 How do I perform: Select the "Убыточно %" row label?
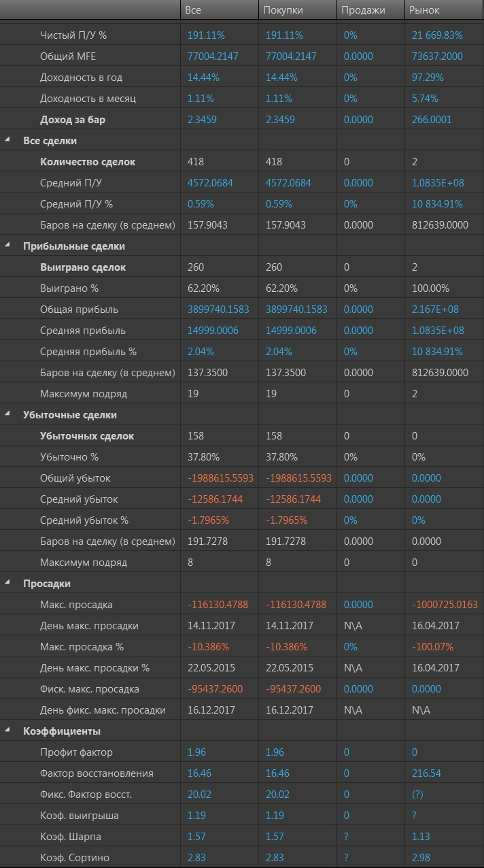click(x=69, y=457)
